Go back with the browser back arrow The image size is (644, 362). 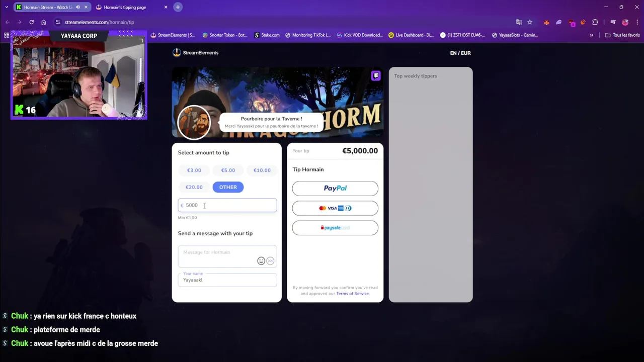(x=7, y=22)
